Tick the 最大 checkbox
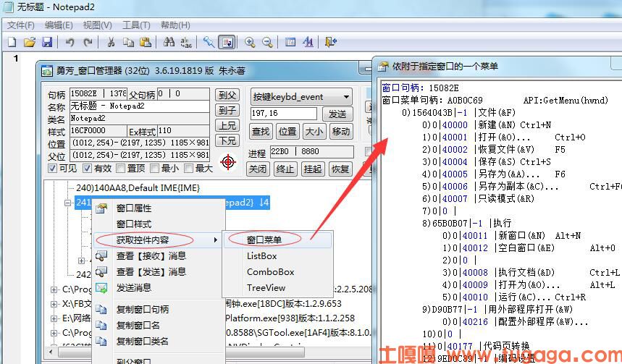The width and height of the screenshot is (622, 364). point(189,168)
